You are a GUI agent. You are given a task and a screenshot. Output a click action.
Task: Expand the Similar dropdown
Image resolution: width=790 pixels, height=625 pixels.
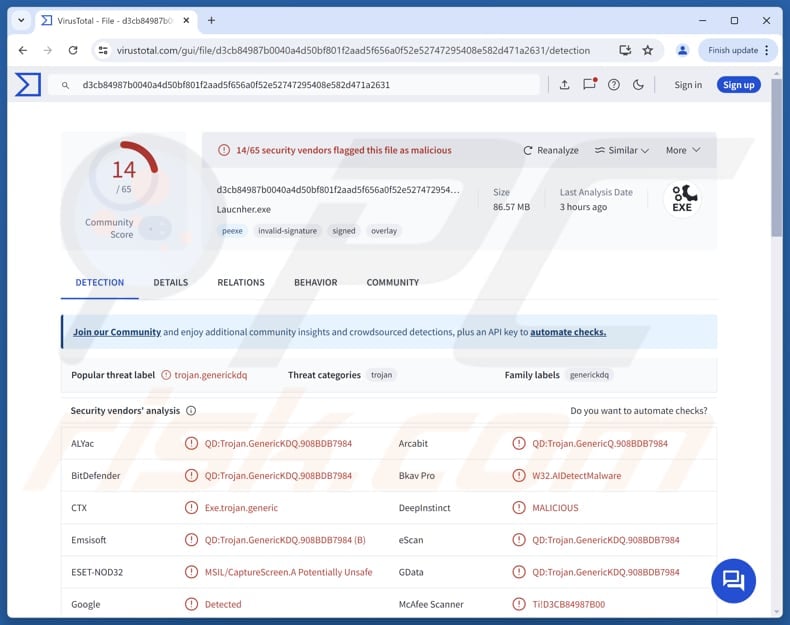(x=621, y=150)
